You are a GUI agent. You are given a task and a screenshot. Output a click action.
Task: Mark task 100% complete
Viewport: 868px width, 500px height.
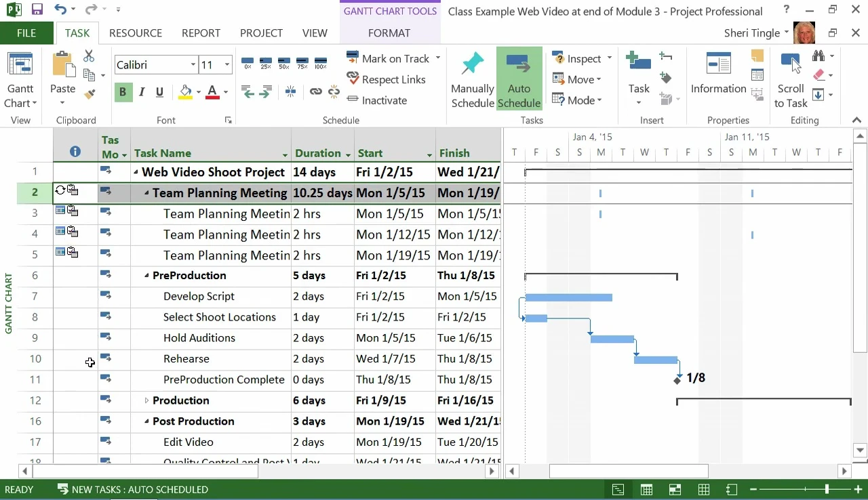point(321,64)
